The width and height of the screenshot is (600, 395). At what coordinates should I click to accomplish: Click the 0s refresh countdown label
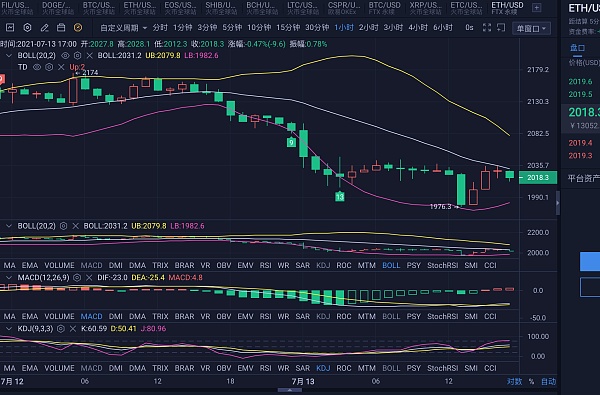click(469, 28)
